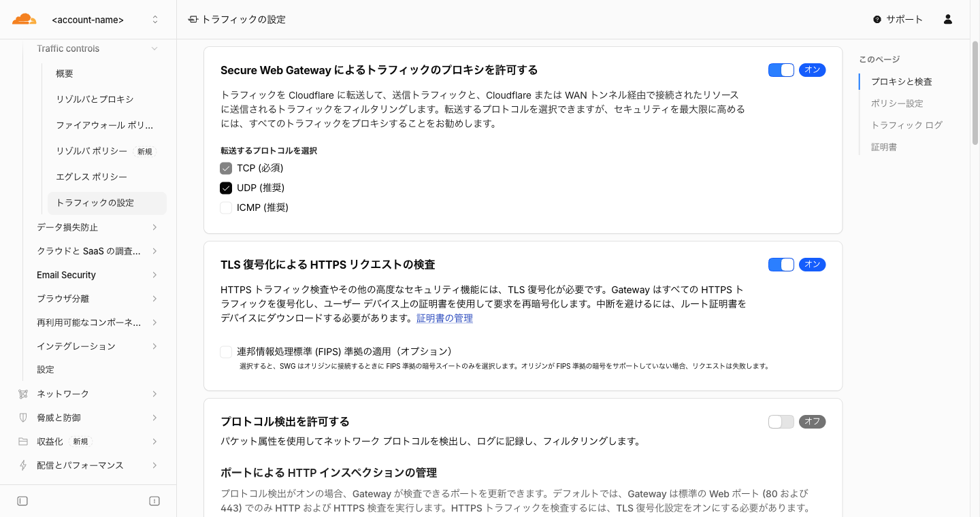
Task: Expand インテグレーション chevron
Action: (154, 346)
